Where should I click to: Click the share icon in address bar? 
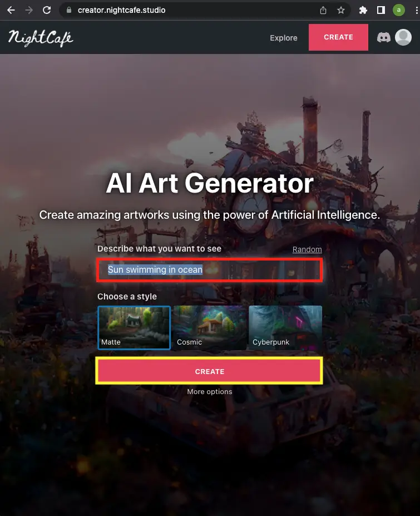coord(323,10)
